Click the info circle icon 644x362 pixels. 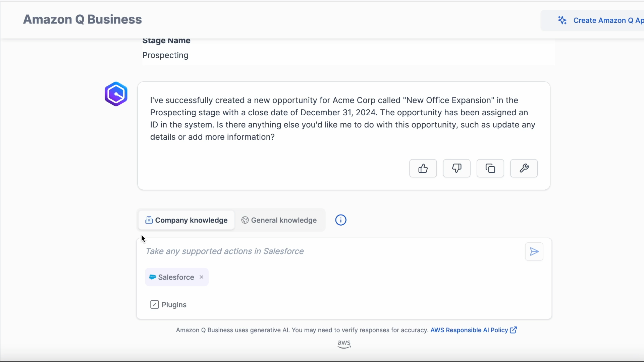pos(341,220)
